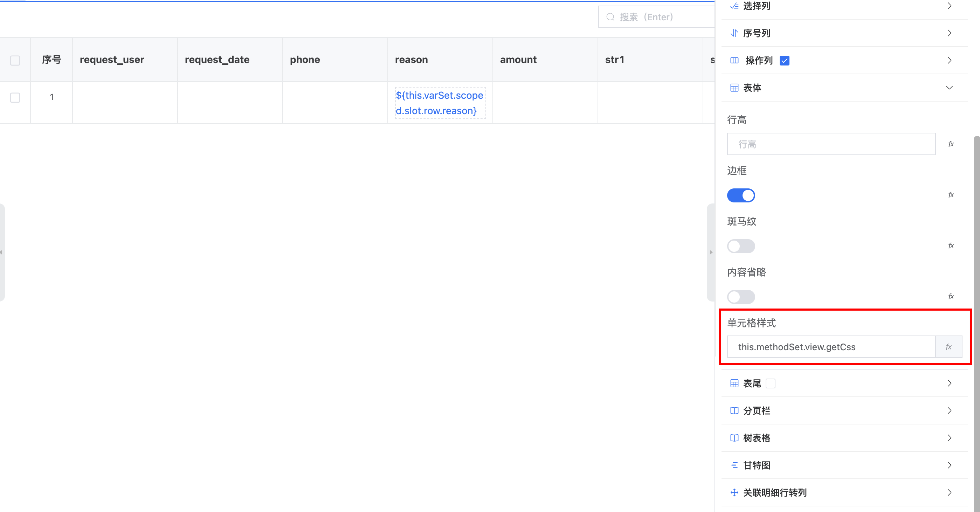
Task: Click the fx button for 单元格样式
Action: 949,347
